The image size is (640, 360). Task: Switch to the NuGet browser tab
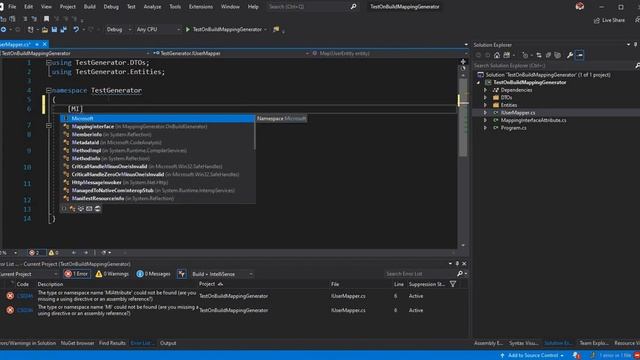[x=77, y=343]
